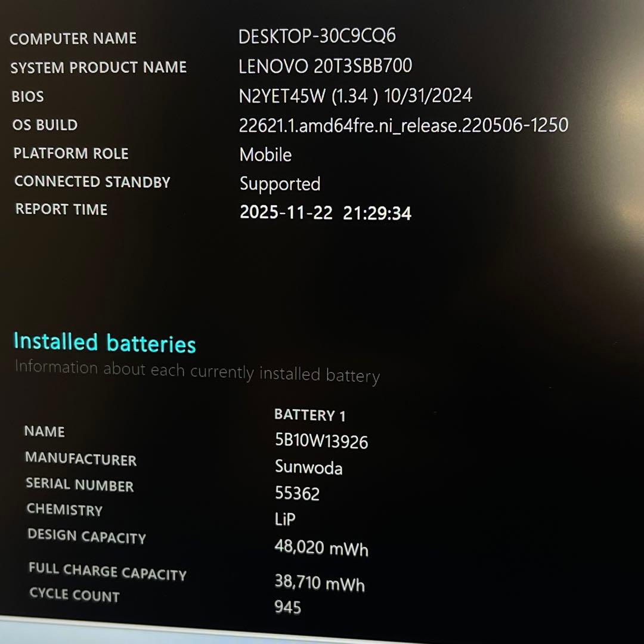Select the serial number 55362

pos(298,494)
